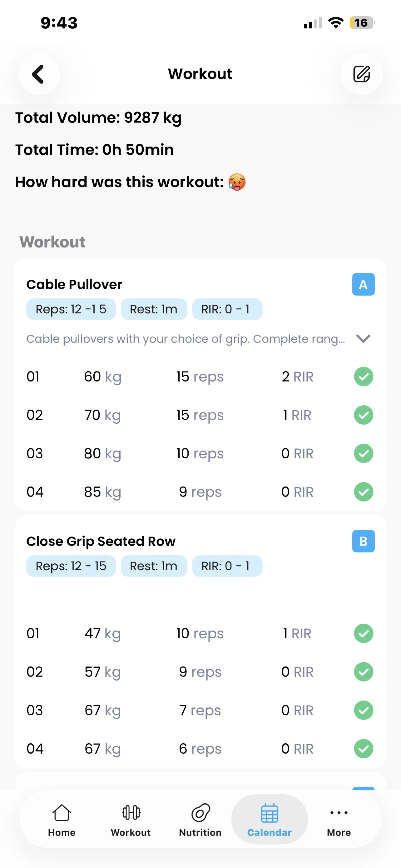Tap the blue A superset badge
The height and width of the screenshot is (868, 401).
coord(363,284)
